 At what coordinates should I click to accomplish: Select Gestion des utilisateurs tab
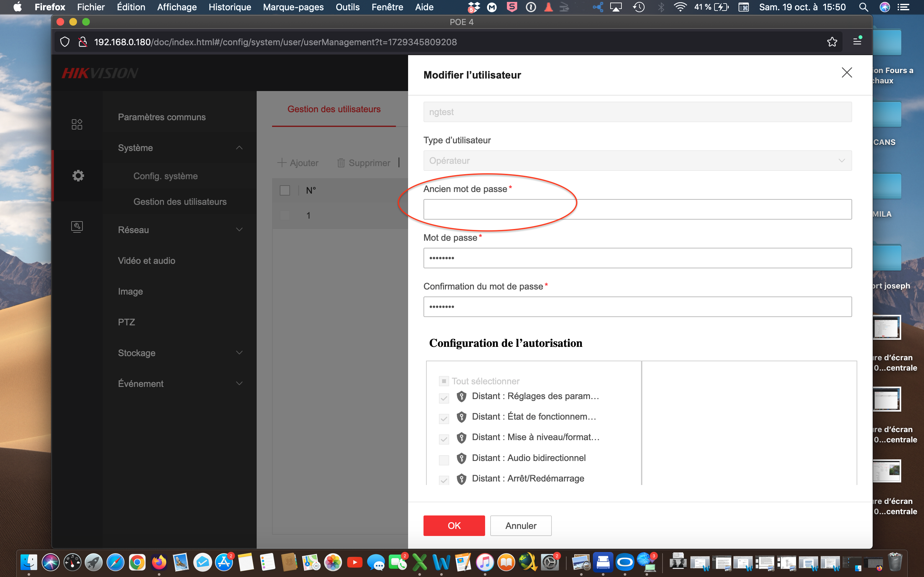pos(334,109)
